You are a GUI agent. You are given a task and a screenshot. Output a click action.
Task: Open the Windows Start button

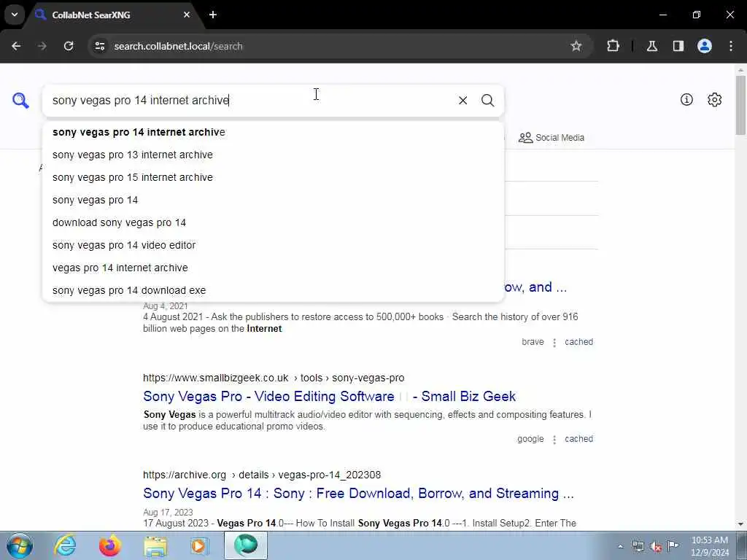pos(20,545)
